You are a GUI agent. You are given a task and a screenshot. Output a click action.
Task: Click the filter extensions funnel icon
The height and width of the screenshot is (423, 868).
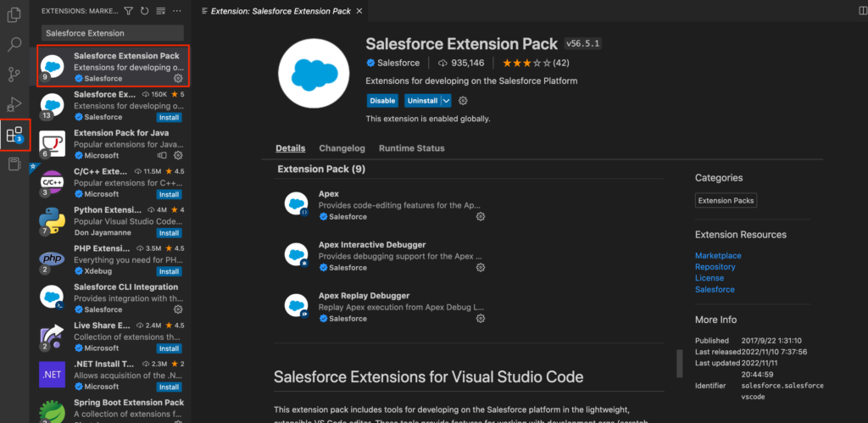[128, 11]
